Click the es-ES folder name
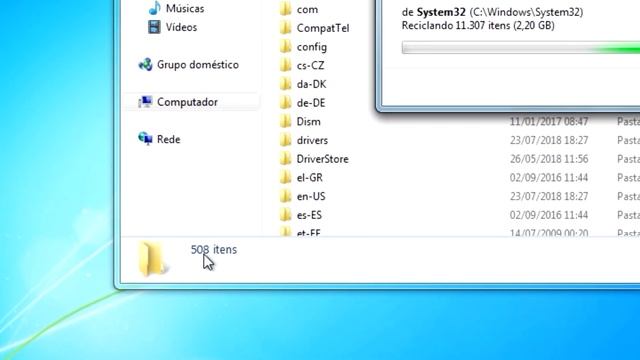The width and height of the screenshot is (640, 360). [309, 216]
